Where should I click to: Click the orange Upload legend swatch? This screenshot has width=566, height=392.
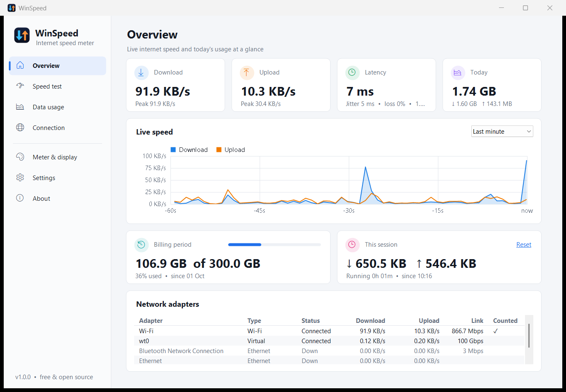219,150
